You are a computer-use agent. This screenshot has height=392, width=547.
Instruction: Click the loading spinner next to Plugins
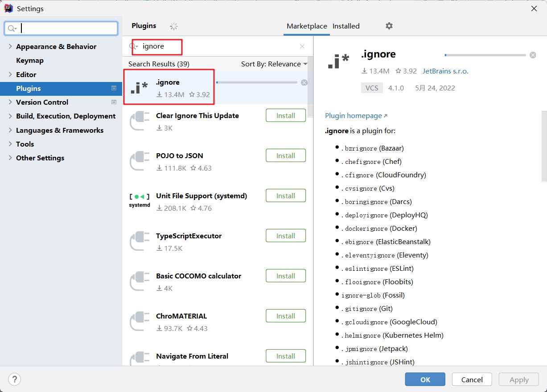pyautogui.click(x=174, y=26)
